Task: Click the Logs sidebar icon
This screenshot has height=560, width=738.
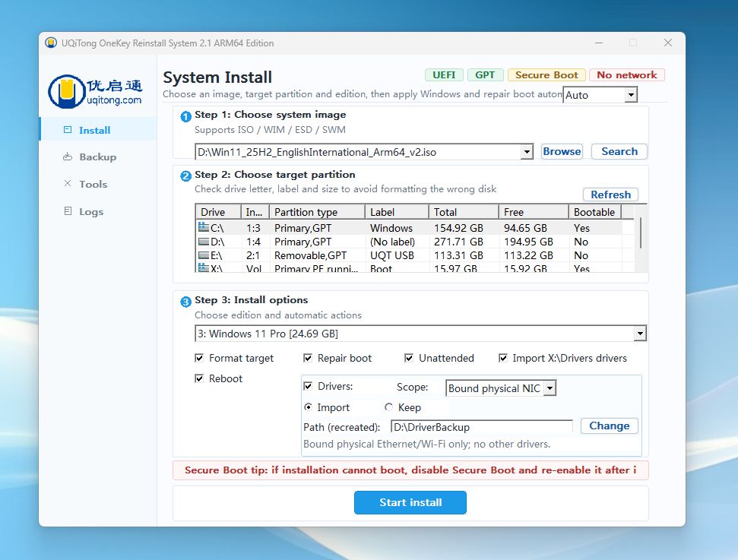Action: coord(68,211)
